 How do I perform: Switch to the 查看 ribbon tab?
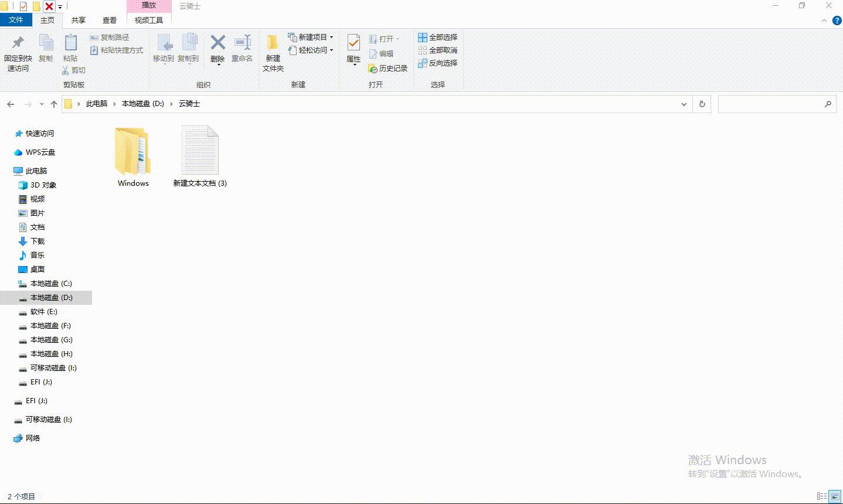[110, 19]
